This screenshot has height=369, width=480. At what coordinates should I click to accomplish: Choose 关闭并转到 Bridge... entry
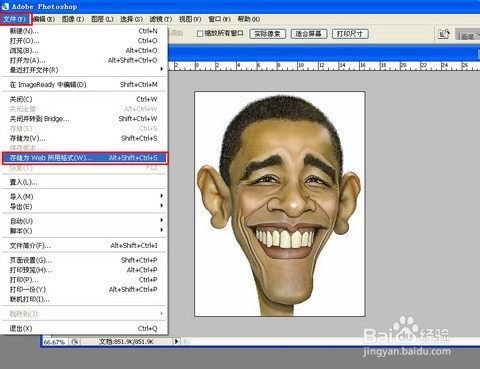point(84,119)
